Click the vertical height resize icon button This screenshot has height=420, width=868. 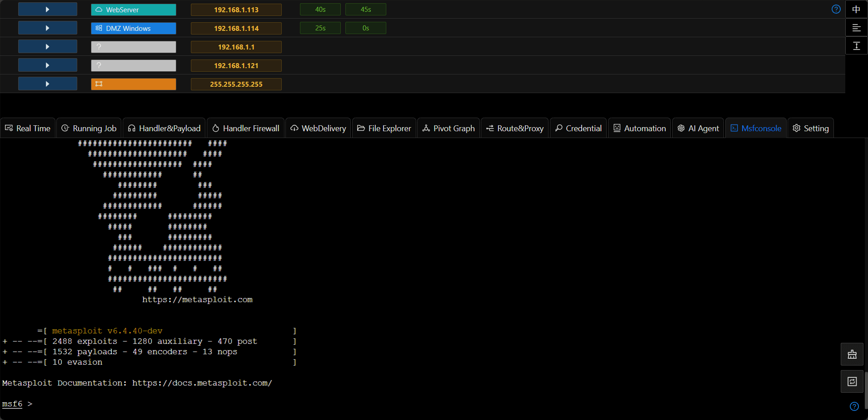(x=856, y=46)
